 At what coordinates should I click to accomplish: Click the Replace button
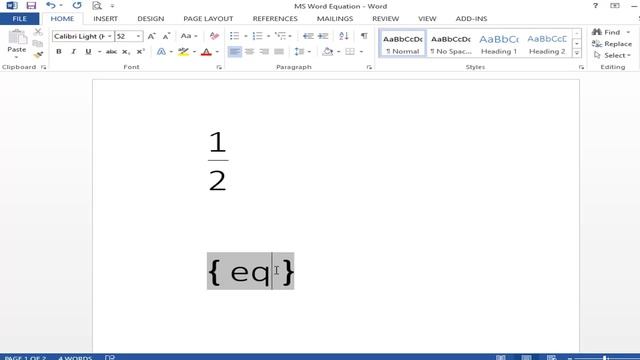612,44
